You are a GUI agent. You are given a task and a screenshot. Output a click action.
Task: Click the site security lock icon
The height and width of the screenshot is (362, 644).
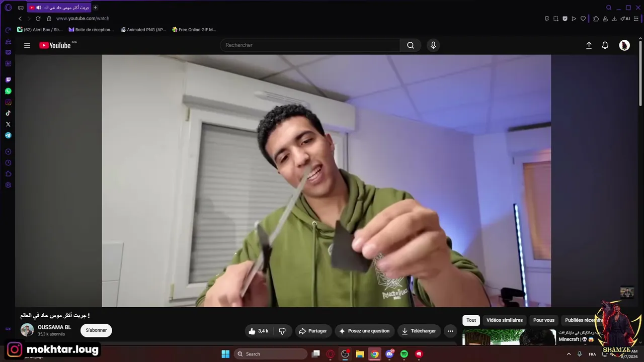click(x=49, y=19)
